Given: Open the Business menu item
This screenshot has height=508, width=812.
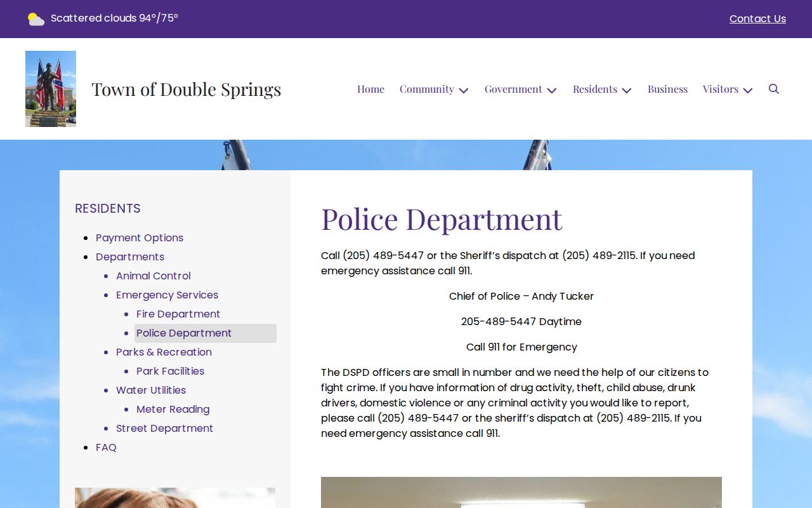Looking at the screenshot, I should pos(667,89).
